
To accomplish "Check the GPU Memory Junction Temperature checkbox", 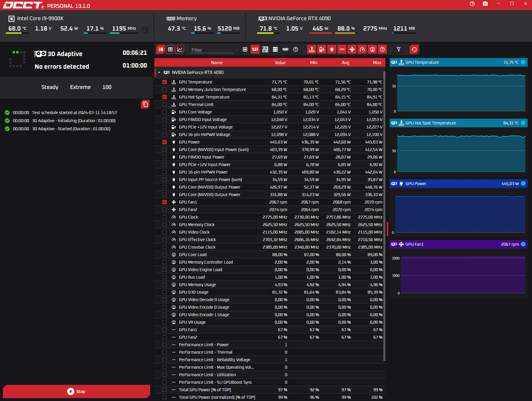I will pyautogui.click(x=165, y=89).
